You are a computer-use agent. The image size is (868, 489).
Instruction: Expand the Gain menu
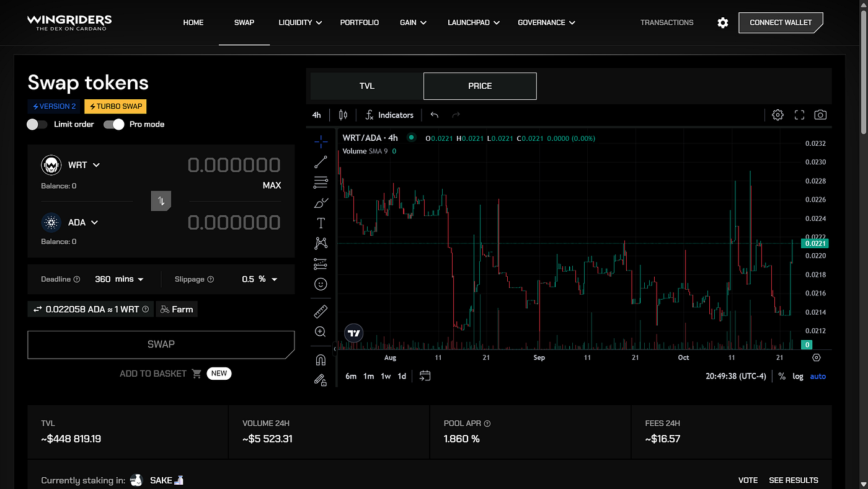413,22
